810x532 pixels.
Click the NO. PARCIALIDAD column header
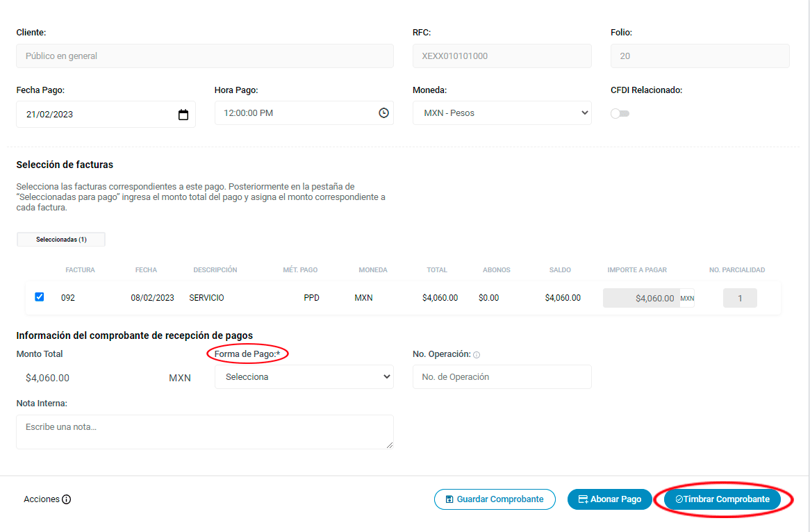(736, 270)
